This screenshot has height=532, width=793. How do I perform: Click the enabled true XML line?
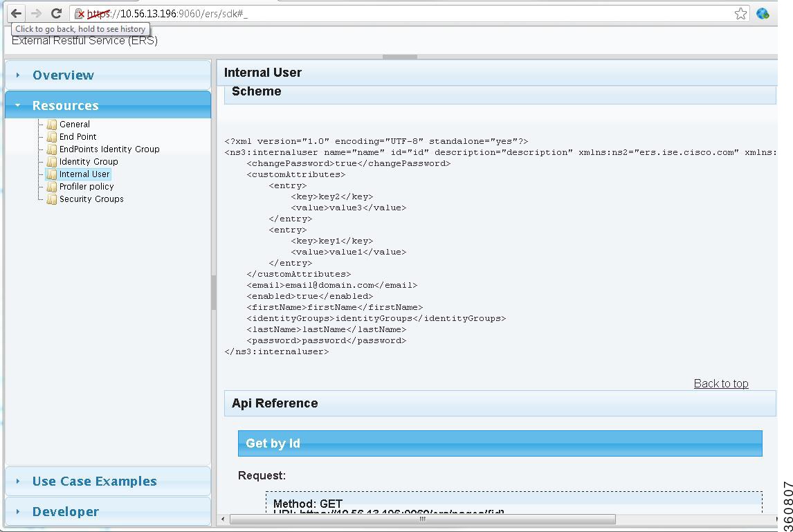309,296
